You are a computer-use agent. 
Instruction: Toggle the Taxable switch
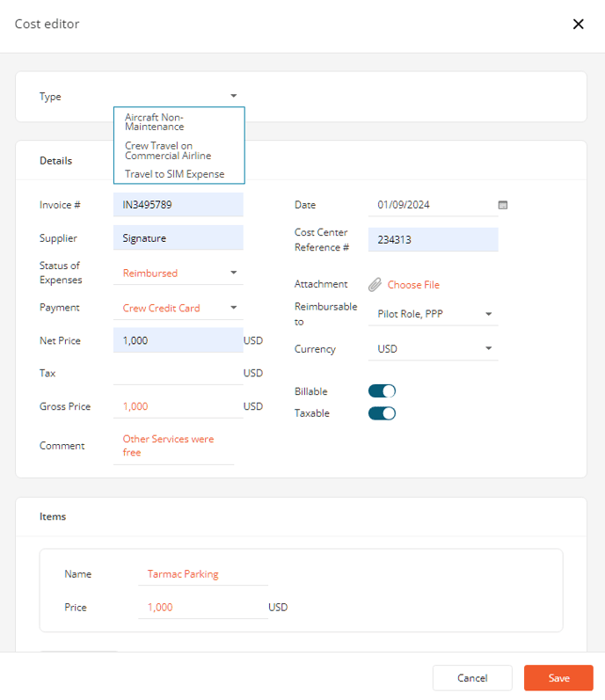382,413
